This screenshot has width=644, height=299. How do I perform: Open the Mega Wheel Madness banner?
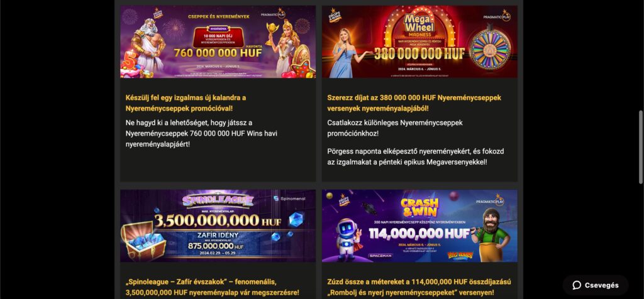coord(419,42)
